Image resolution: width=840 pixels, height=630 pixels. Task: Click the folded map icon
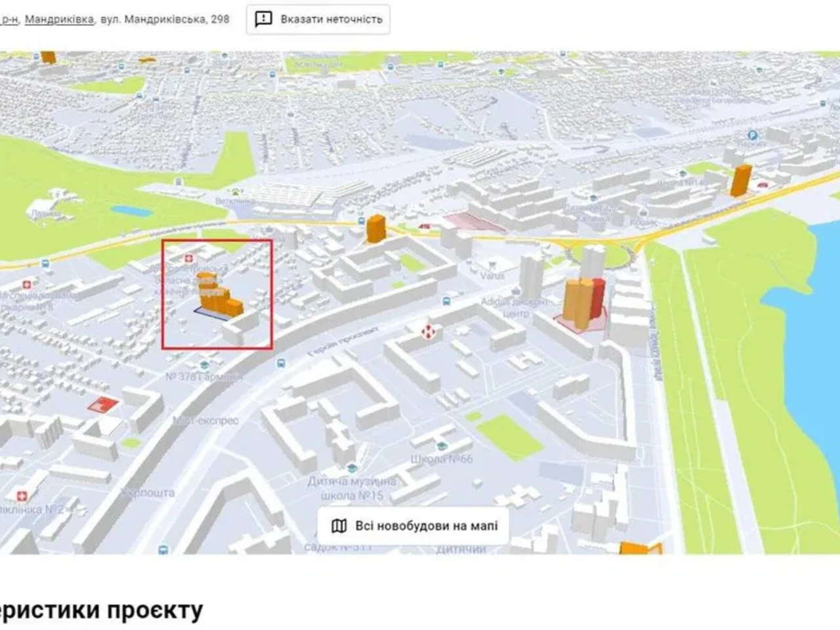(339, 526)
